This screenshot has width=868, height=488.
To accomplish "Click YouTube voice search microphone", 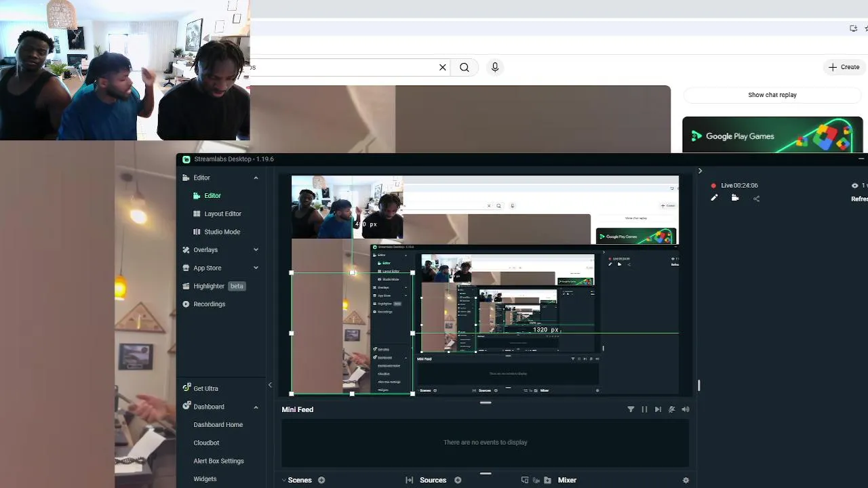I will pos(495,67).
